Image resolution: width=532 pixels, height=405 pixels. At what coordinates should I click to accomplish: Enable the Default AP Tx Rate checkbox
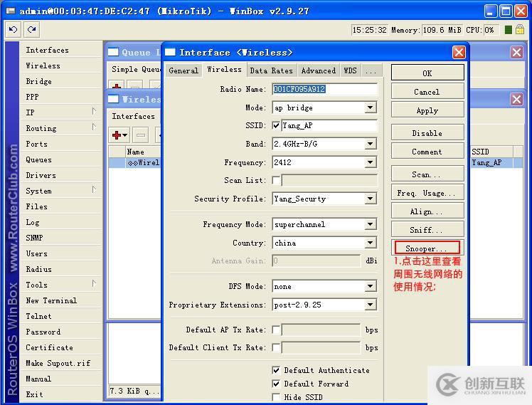click(276, 330)
